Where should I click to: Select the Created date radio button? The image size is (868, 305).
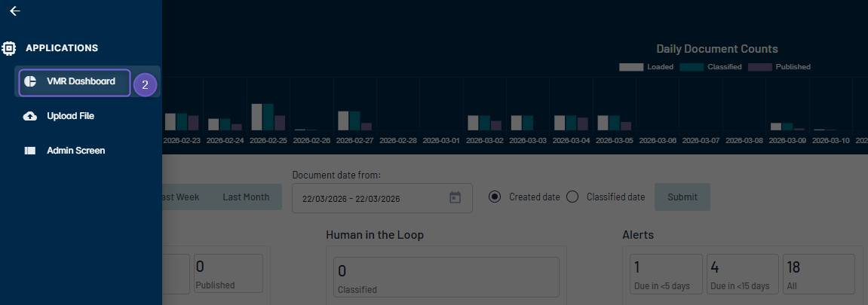tap(495, 197)
